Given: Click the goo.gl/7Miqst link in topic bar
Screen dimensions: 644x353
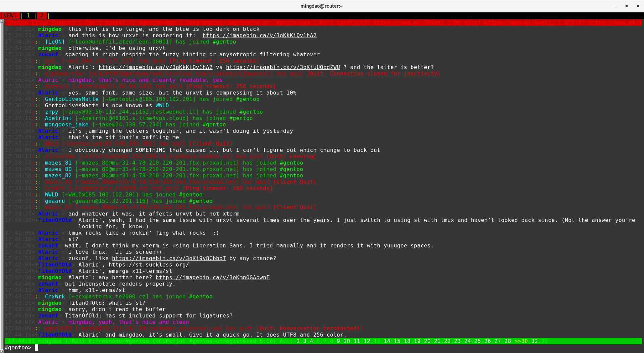Looking at the screenshot, I should 409,23.
